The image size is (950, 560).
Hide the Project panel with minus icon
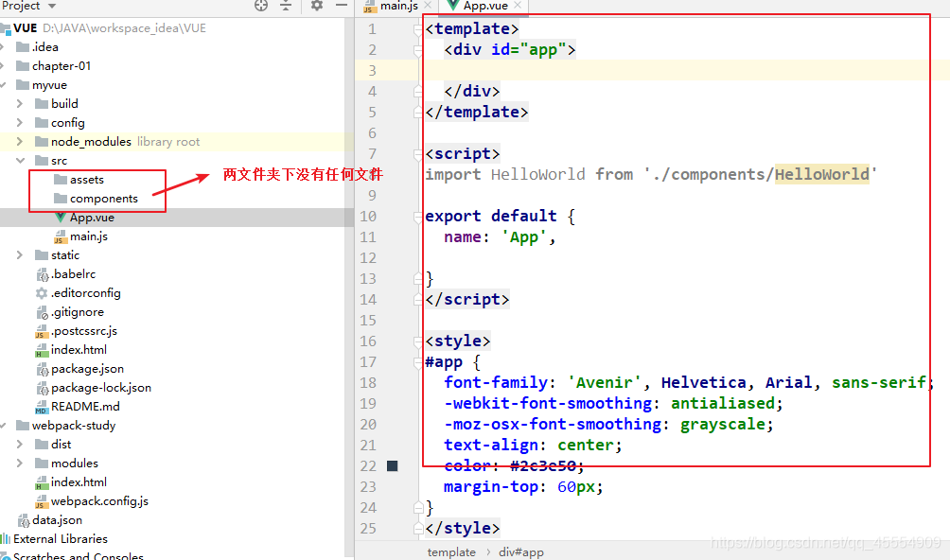(x=342, y=6)
